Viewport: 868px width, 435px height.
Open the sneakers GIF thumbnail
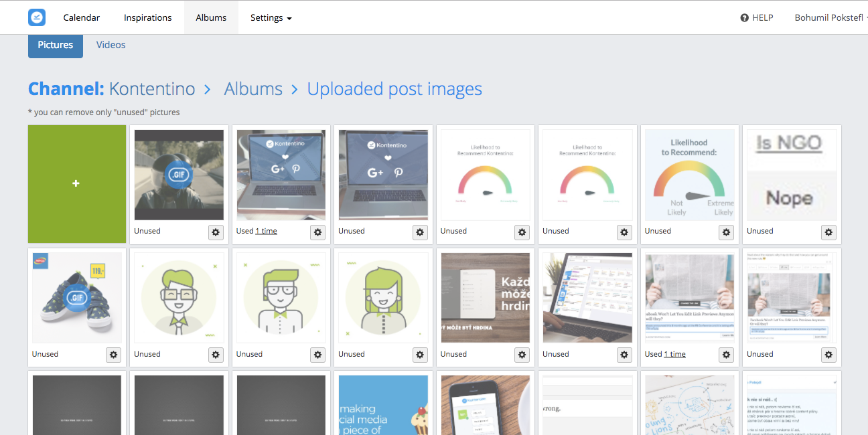[77, 298]
